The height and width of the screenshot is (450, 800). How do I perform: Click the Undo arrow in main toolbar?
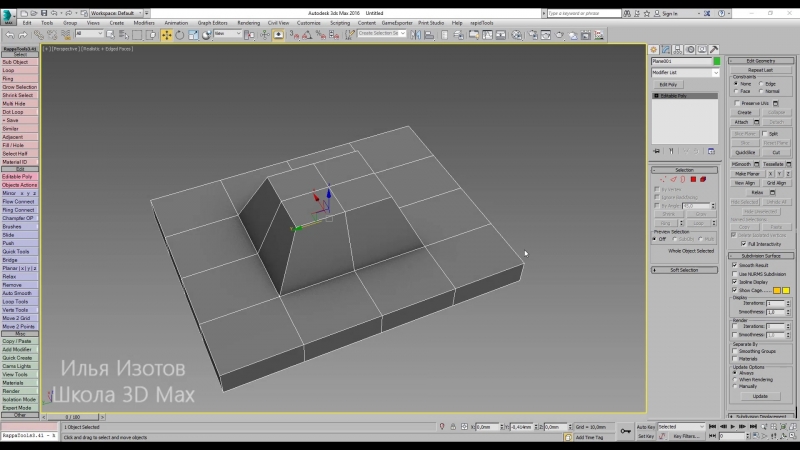[x=9, y=34]
